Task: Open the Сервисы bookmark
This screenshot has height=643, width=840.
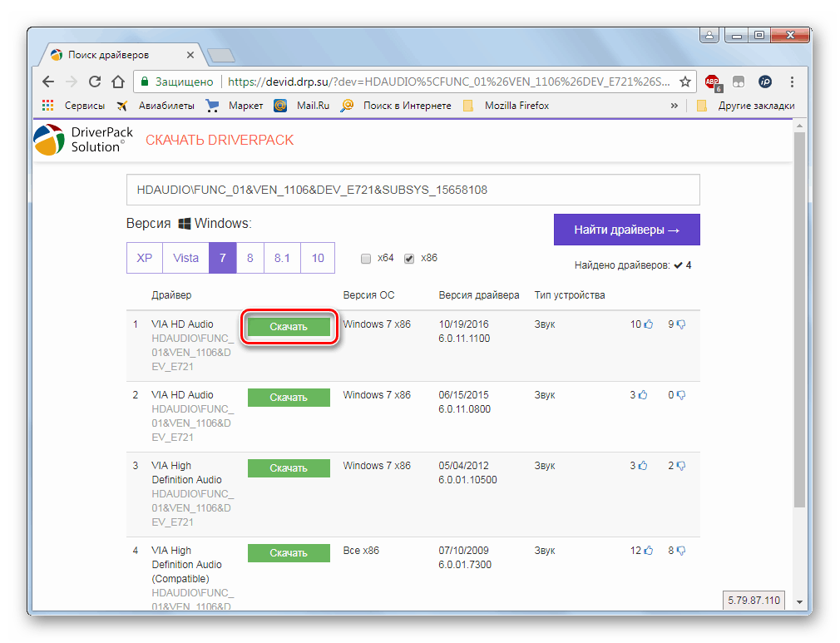Action: click(x=85, y=106)
